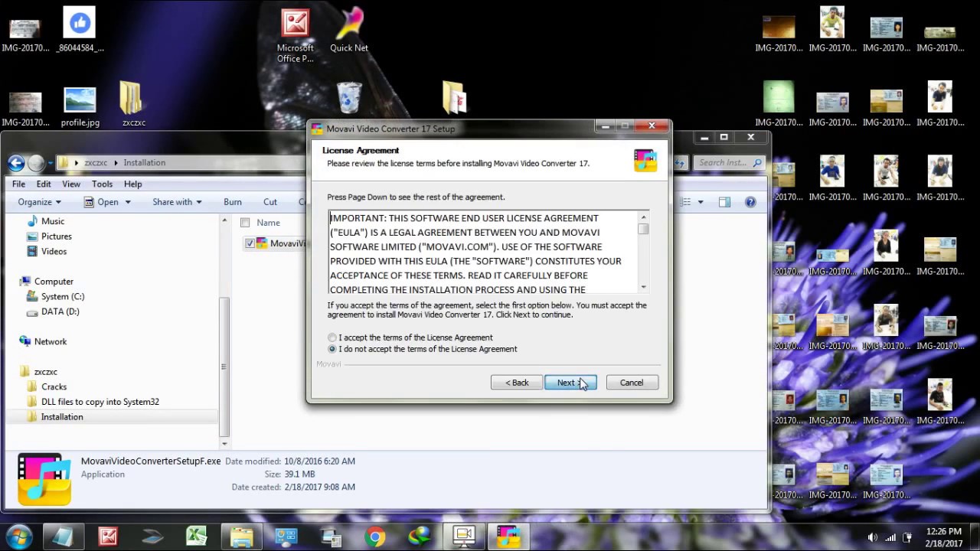Viewport: 980px width, 551px height.
Task: Select profile.jpg on the desktop
Action: tap(80, 107)
